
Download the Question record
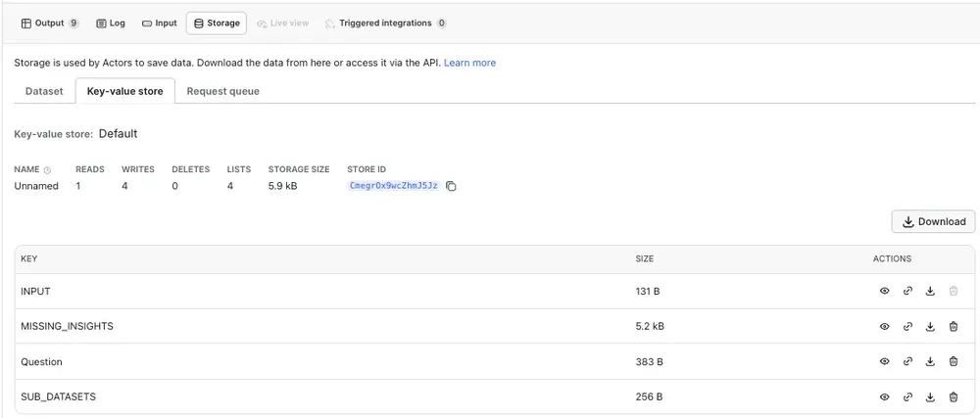930,361
